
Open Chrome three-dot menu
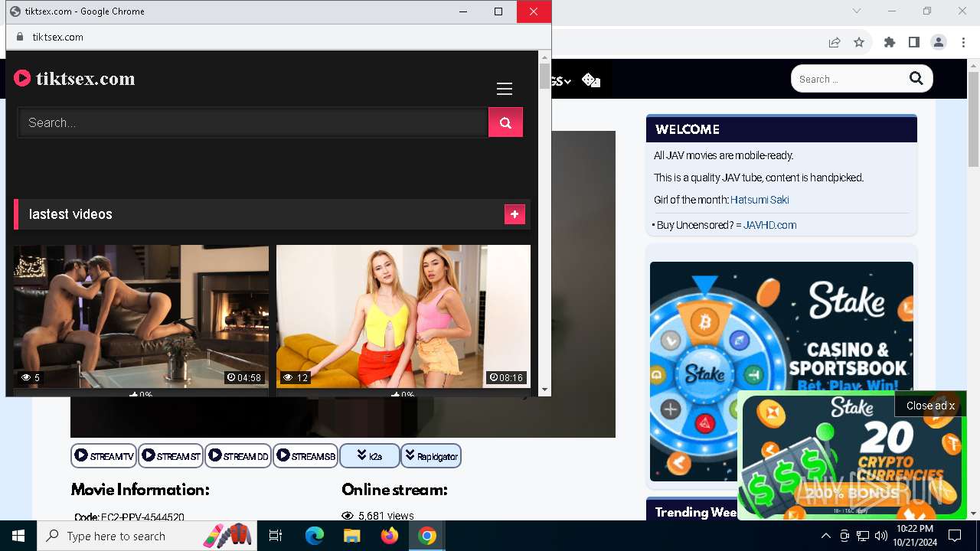(963, 43)
